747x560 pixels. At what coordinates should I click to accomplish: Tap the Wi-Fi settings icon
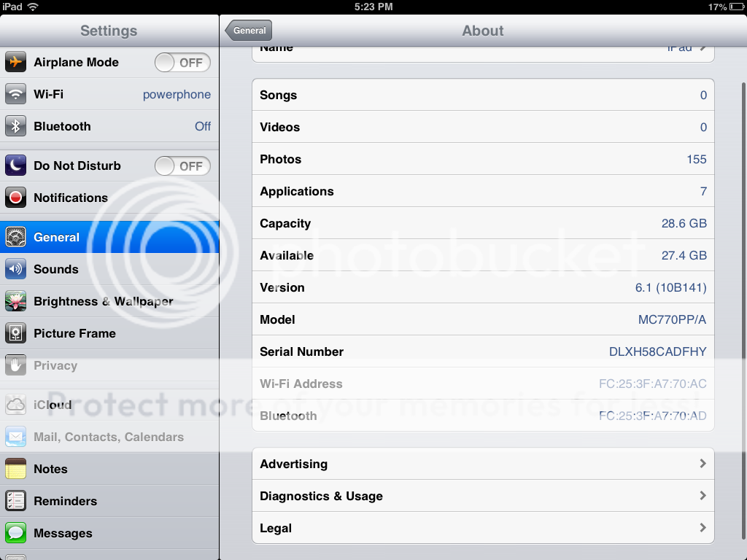15,94
